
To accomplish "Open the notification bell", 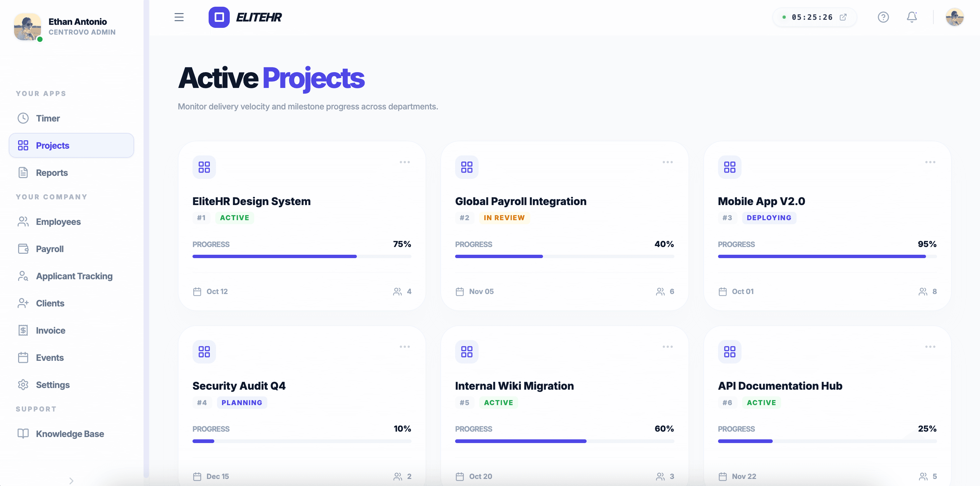I will (912, 17).
